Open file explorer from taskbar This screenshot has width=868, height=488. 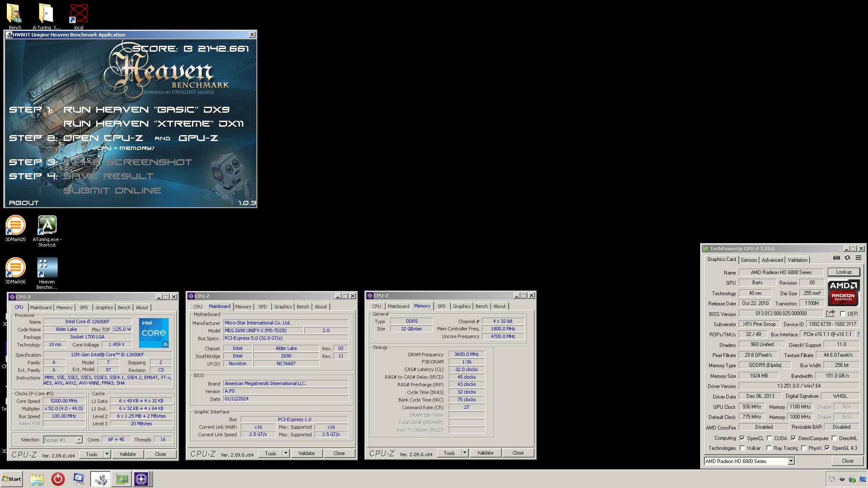tap(37, 479)
